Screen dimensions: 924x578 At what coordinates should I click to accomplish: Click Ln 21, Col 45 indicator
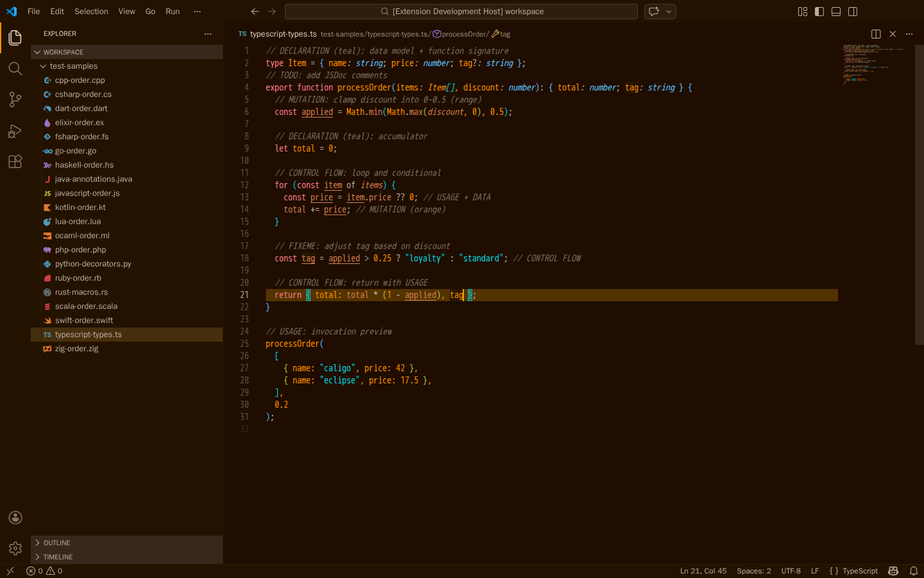(x=703, y=571)
